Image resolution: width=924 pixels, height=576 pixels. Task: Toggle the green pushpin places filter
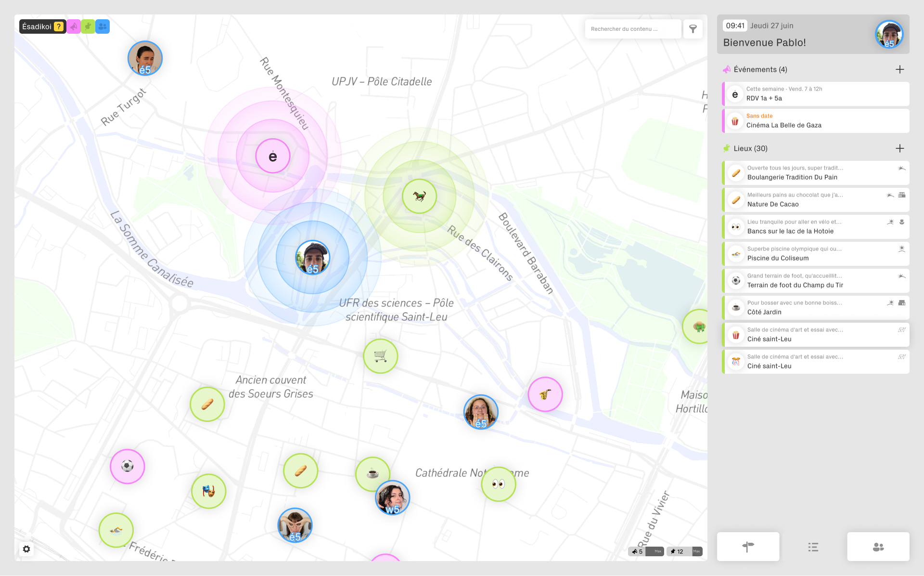[88, 26]
